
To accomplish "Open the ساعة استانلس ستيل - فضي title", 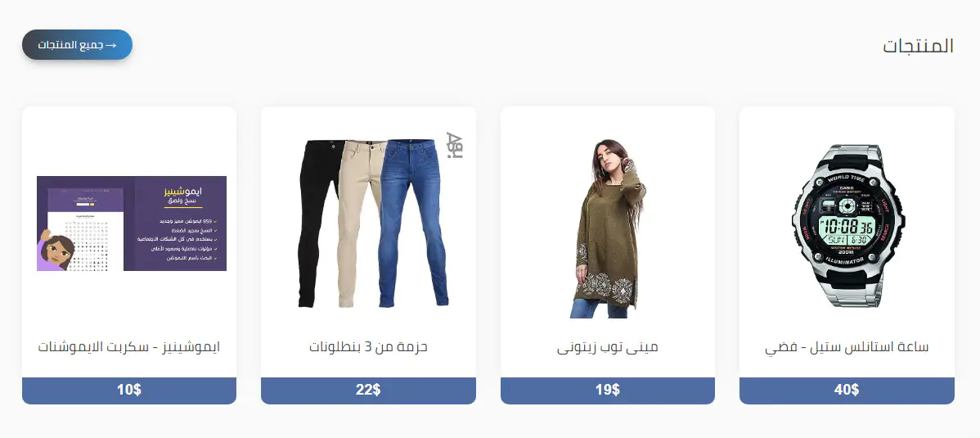I will click(x=847, y=347).
